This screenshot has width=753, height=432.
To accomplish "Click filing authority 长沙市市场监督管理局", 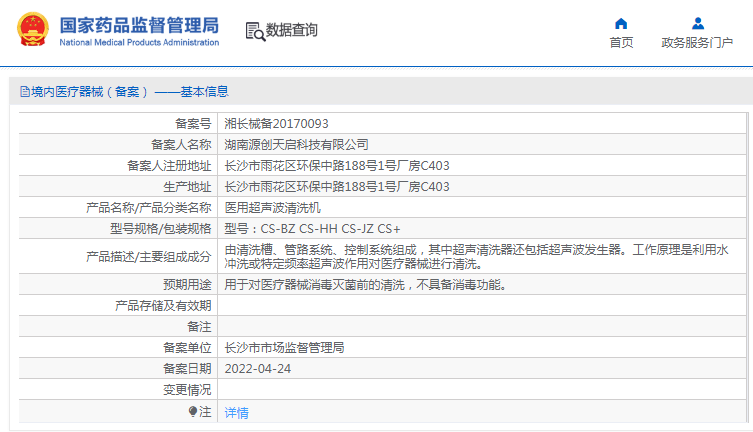I will (x=284, y=348).
